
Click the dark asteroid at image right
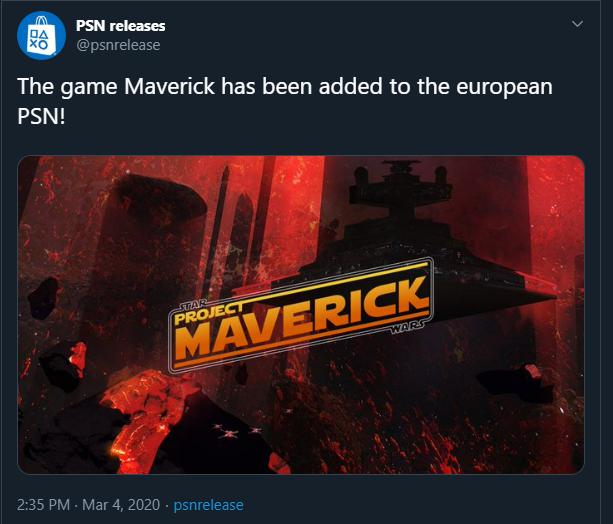[x=515, y=382]
